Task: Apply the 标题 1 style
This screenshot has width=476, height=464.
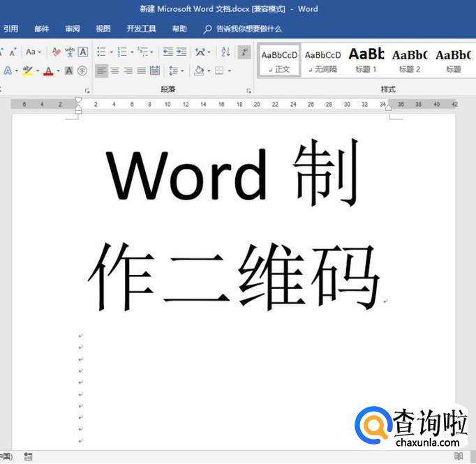Action: [366, 59]
